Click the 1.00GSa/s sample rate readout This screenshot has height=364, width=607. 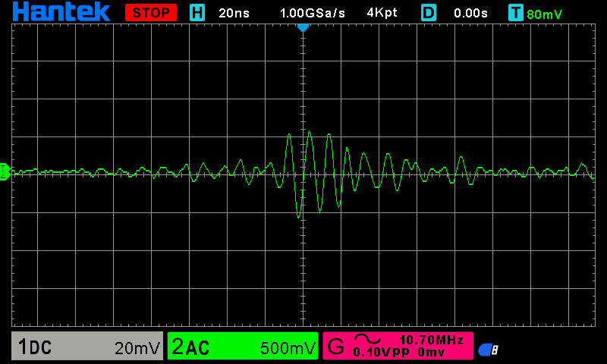pos(312,13)
